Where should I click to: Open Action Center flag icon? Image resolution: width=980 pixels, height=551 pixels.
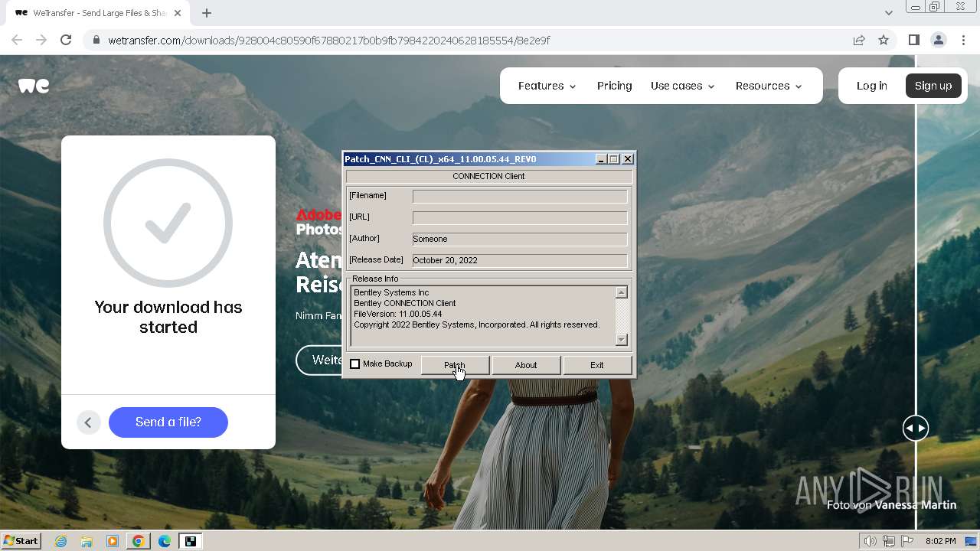[x=907, y=541]
